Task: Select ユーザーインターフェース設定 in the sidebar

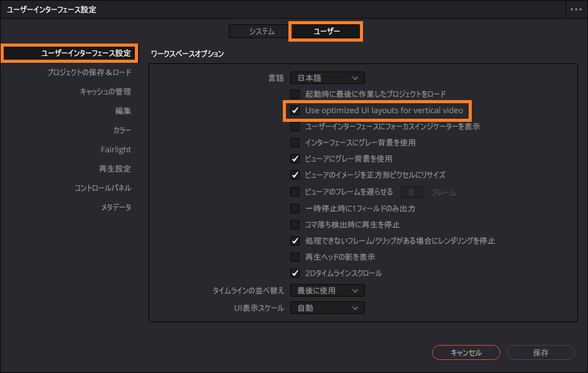Action: 70,53
